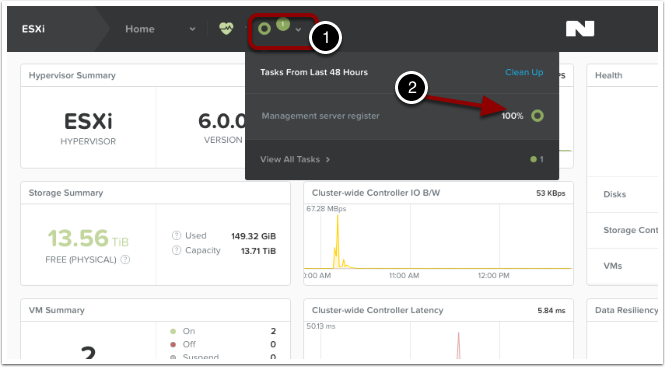Click help icon next to Capacity
The image size is (665, 367).
tap(176, 250)
